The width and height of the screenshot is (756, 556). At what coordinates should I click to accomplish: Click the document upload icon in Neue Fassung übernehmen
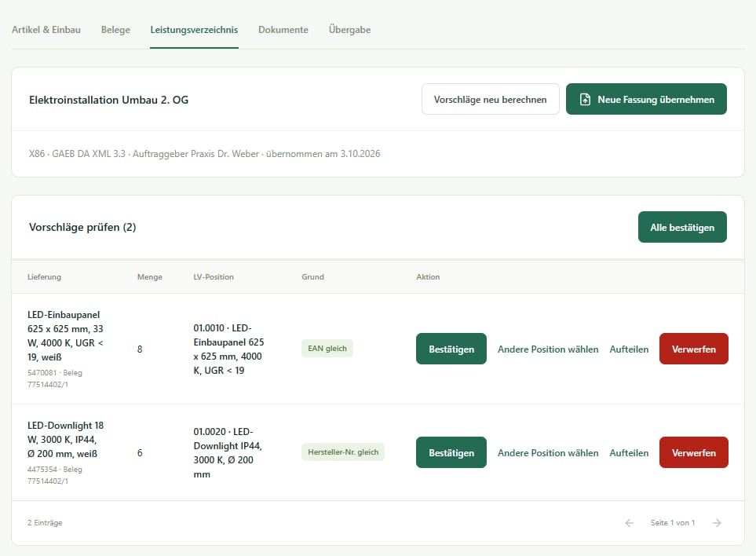point(585,99)
